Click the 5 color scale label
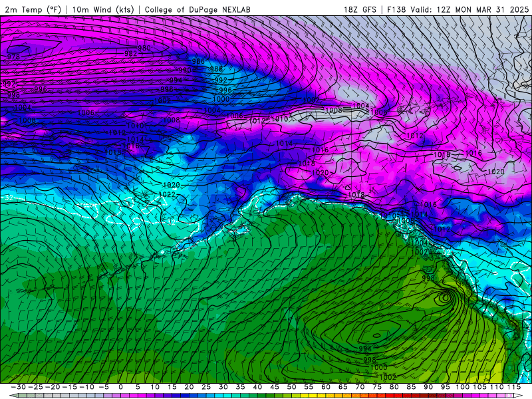This screenshot has width=532, height=399. pos(138,387)
